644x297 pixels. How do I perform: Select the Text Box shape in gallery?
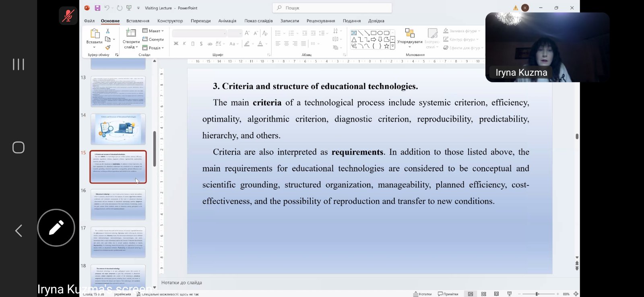(x=354, y=33)
